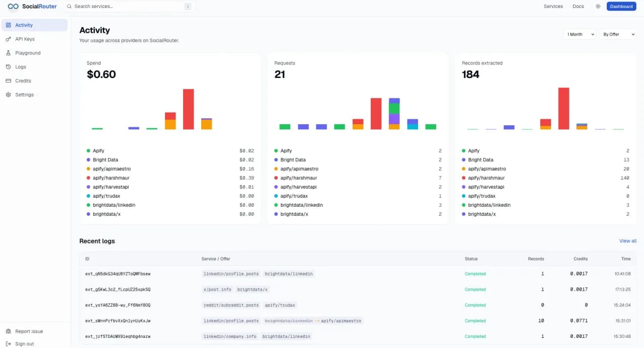This screenshot has height=348, width=644.
Task: Click the 10:41:08 time cell
Action: [622, 274]
